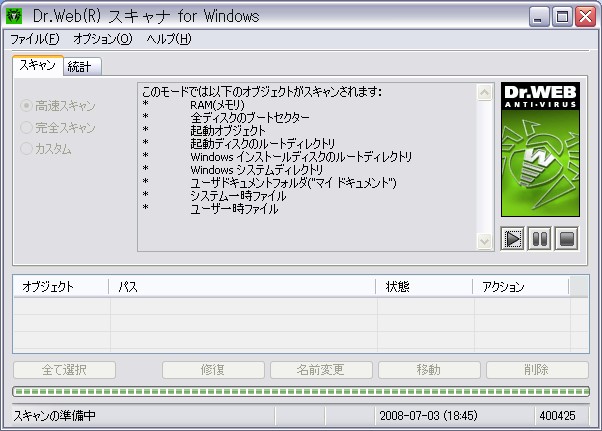This screenshot has height=431, width=602.
Task: Click the 2008-07-03 (18:45) status entry
Action: click(x=428, y=416)
